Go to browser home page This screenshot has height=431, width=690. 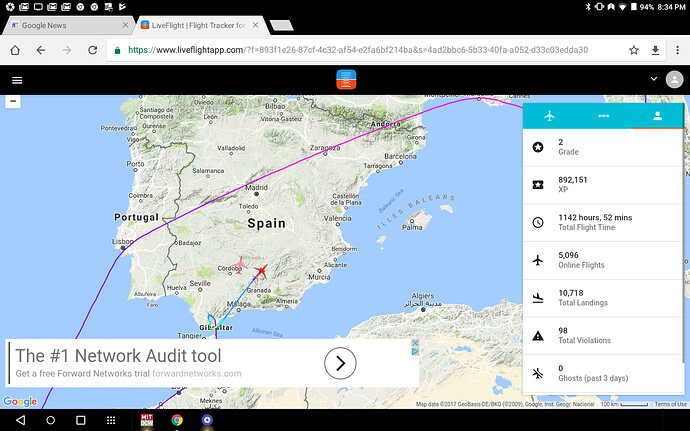tap(15, 50)
